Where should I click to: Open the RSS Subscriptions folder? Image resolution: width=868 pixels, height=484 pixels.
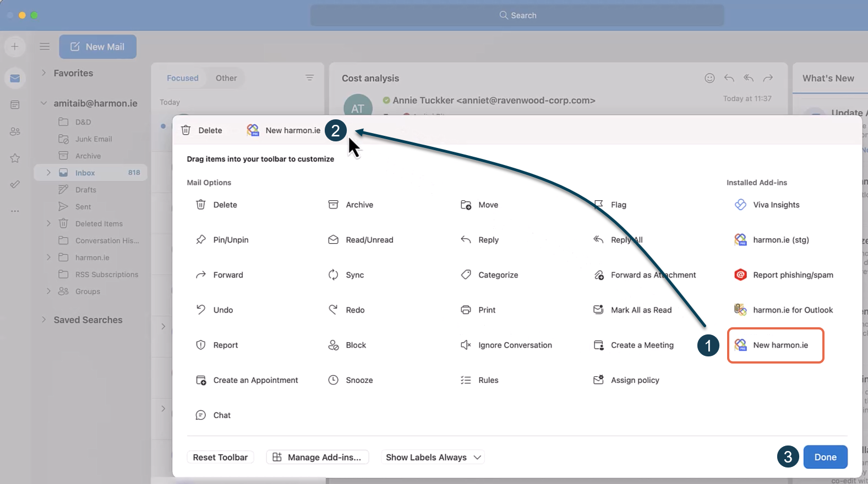[99, 274]
